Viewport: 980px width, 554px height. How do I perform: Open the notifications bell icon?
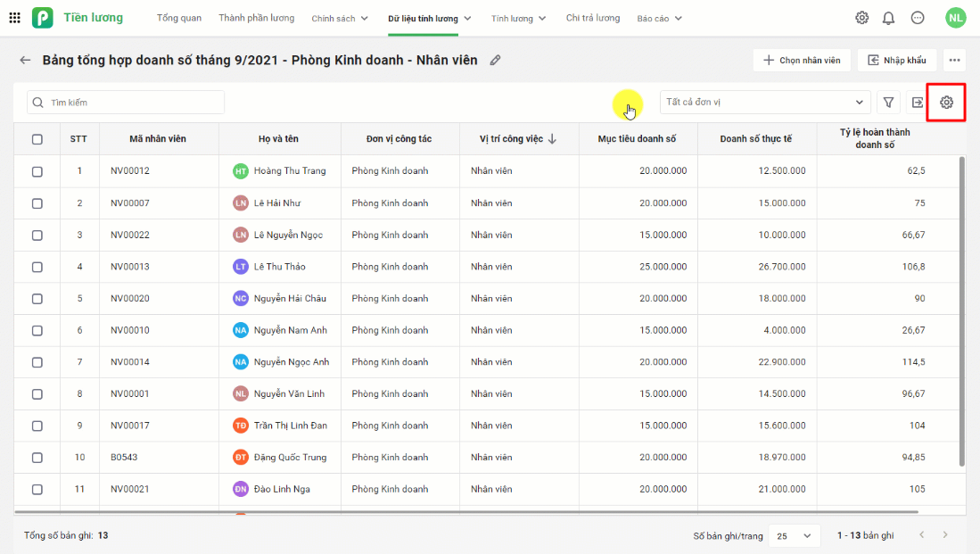[x=889, y=18]
